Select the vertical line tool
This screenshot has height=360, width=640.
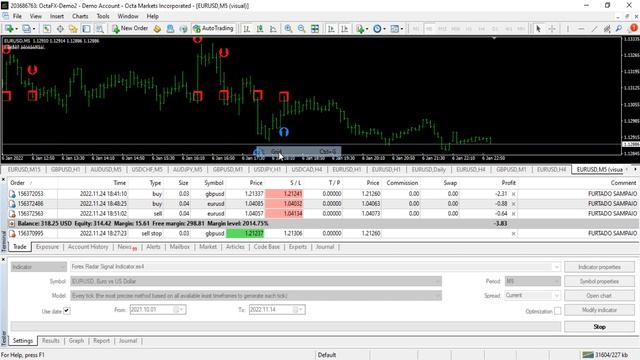pyautogui.click(x=568, y=29)
